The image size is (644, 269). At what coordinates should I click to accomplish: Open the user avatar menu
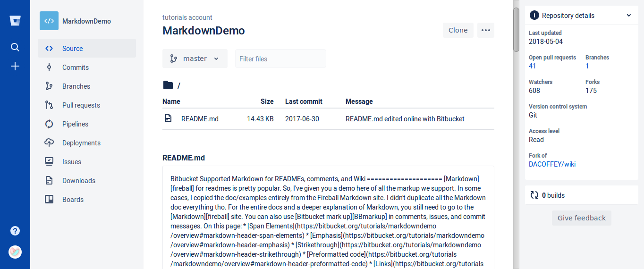15,252
